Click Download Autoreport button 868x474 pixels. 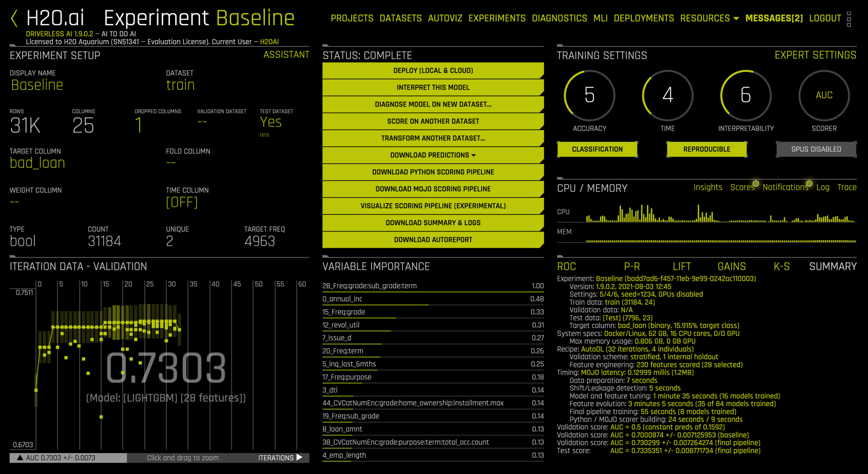[x=433, y=240]
